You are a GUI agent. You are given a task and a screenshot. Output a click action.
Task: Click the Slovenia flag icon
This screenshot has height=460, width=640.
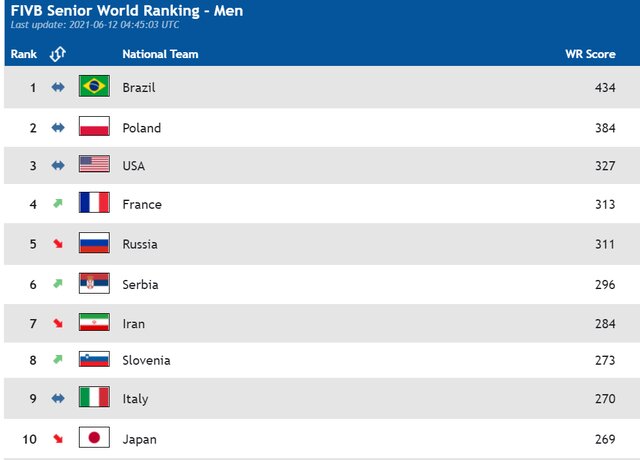94,359
